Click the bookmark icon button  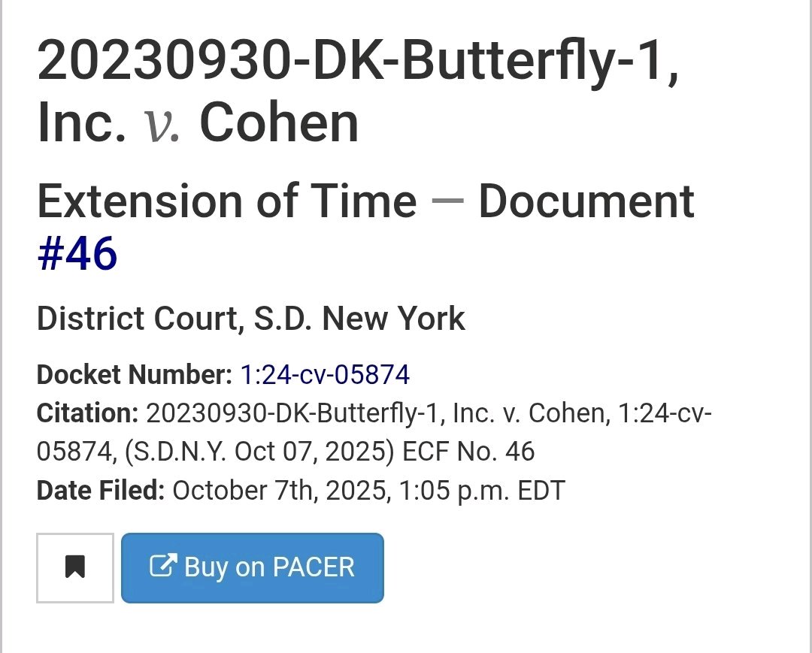(x=74, y=567)
